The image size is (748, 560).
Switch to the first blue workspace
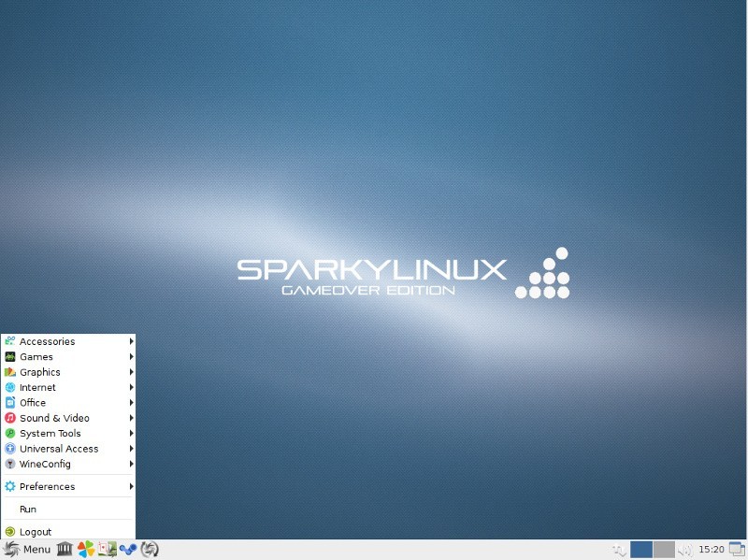click(x=641, y=550)
